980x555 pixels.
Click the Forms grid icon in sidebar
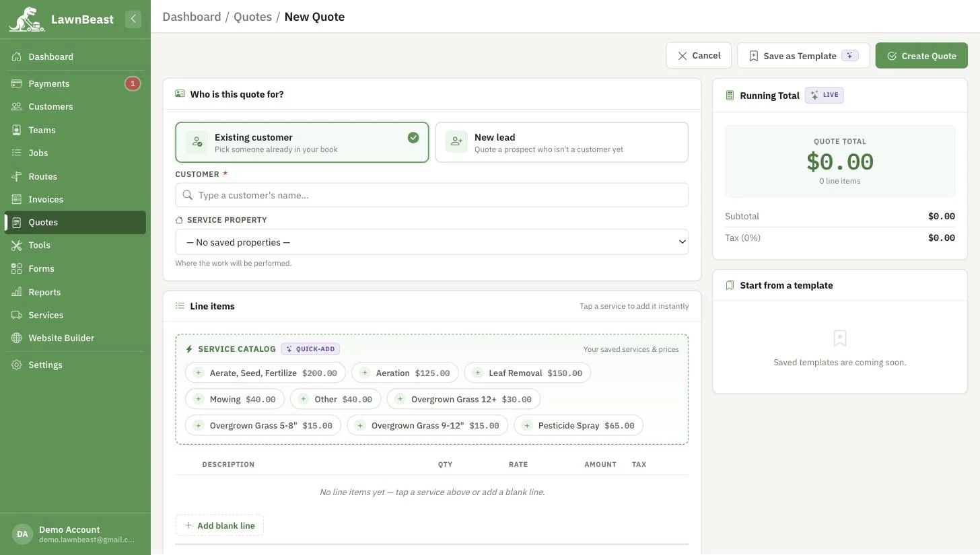17,268
